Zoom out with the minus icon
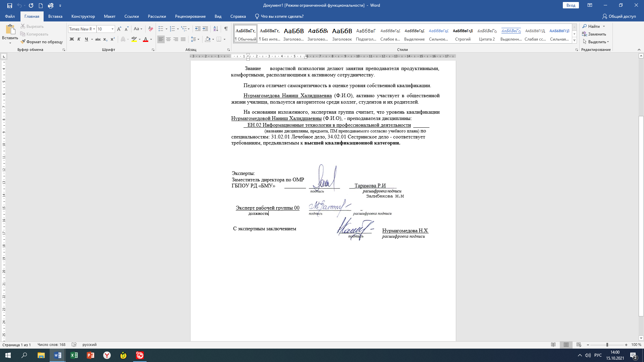 tap(588, 345)
